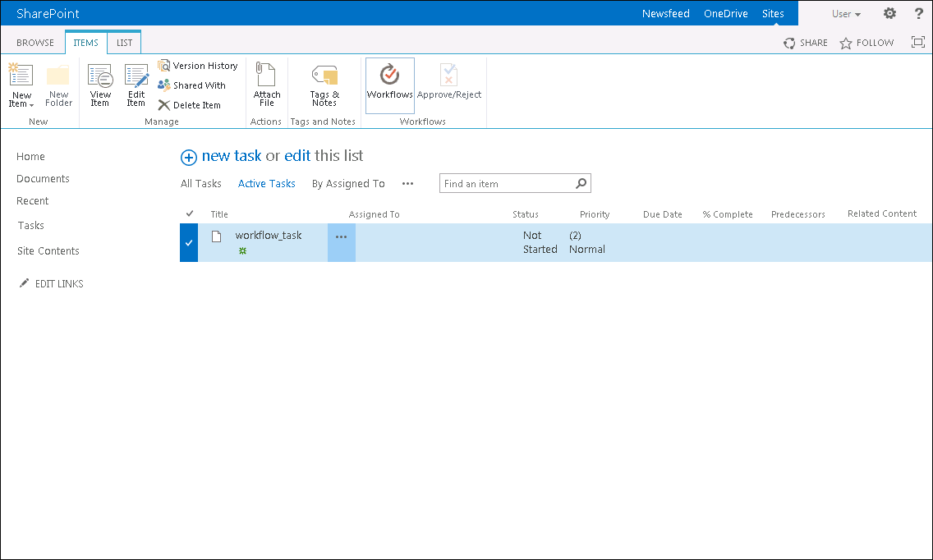Click the New Item ribbon icon

click(21, 85)
